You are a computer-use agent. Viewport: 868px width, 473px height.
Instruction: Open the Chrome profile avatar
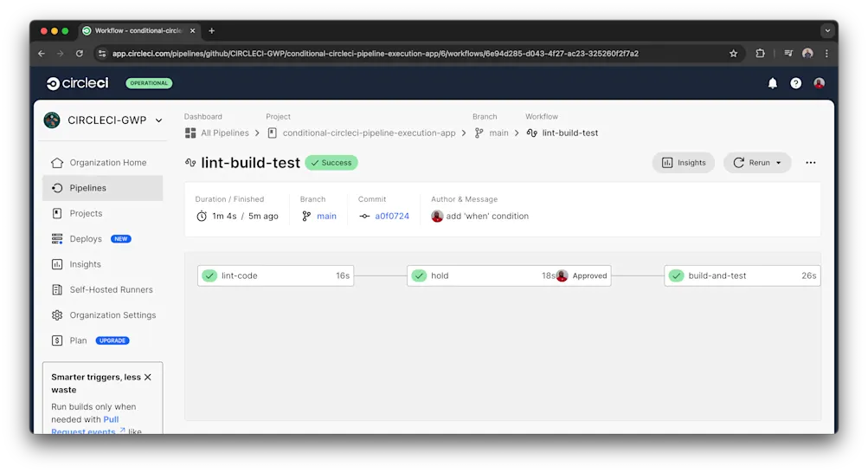(x=807, y=54)
